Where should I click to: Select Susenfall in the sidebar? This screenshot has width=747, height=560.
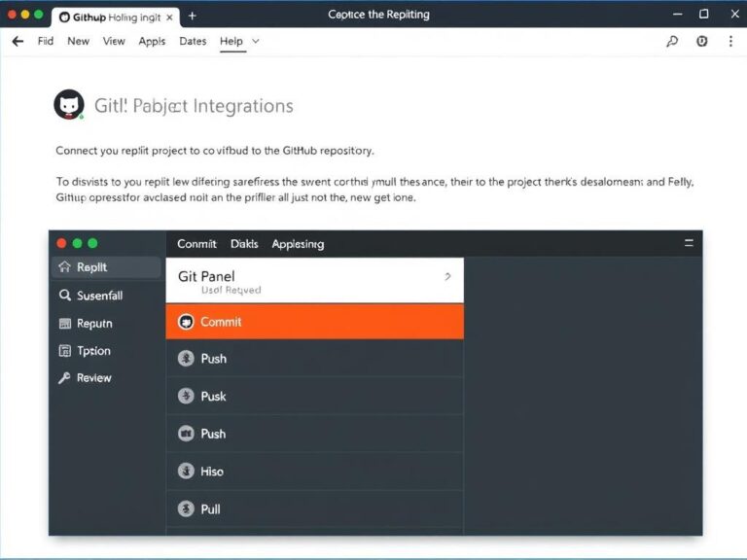coord(98,296)
